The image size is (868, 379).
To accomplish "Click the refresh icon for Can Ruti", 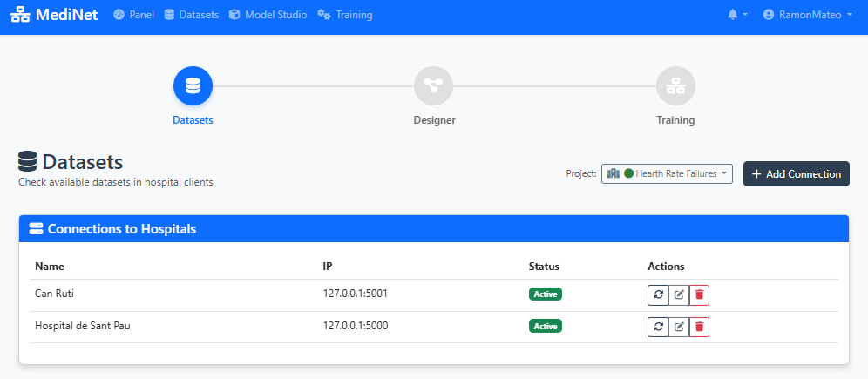I will click(658, 294).
